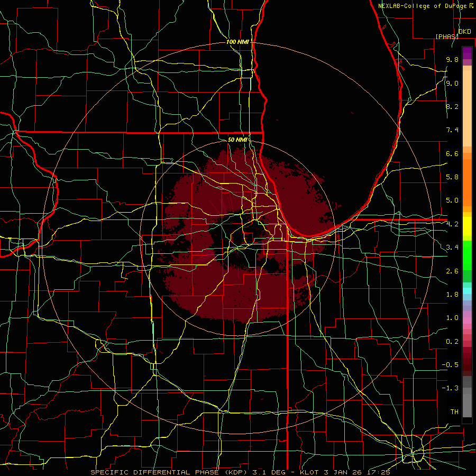Click the Specific Differential Phase KLOT title text
476x476 pixels.
point(240,472)
